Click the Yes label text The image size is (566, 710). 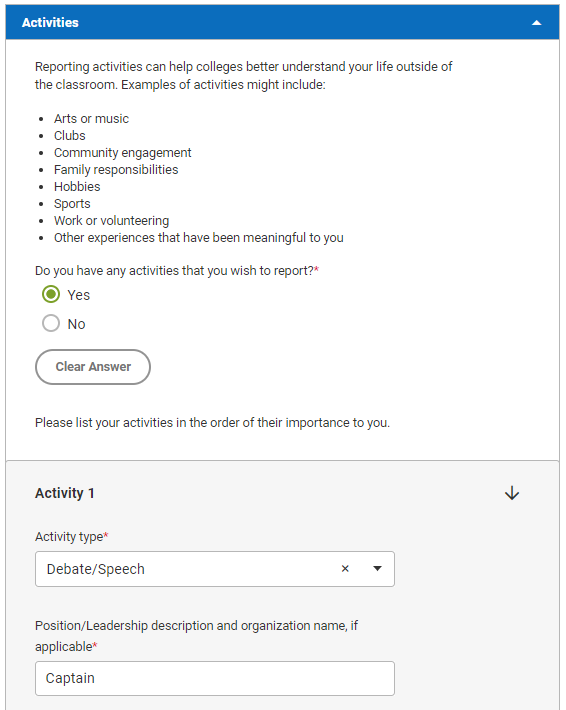[79, 295]
